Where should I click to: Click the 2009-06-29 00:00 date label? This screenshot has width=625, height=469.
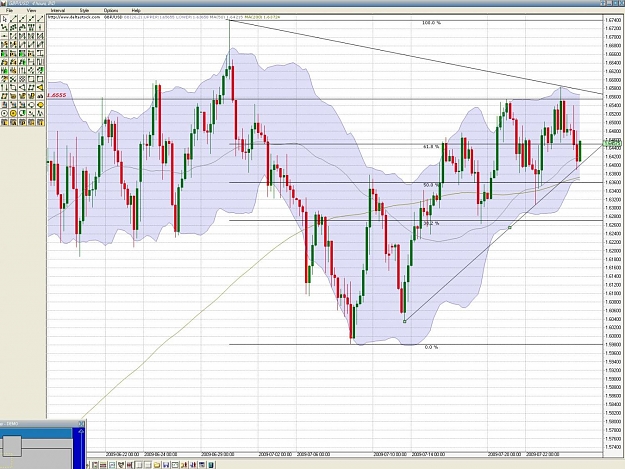pos(218,454)
